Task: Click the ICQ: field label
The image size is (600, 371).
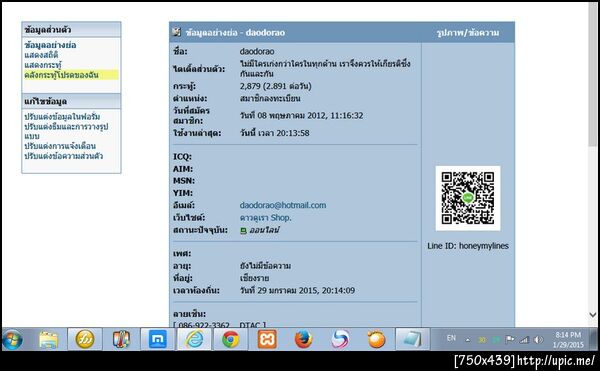Action: [182, 157]
